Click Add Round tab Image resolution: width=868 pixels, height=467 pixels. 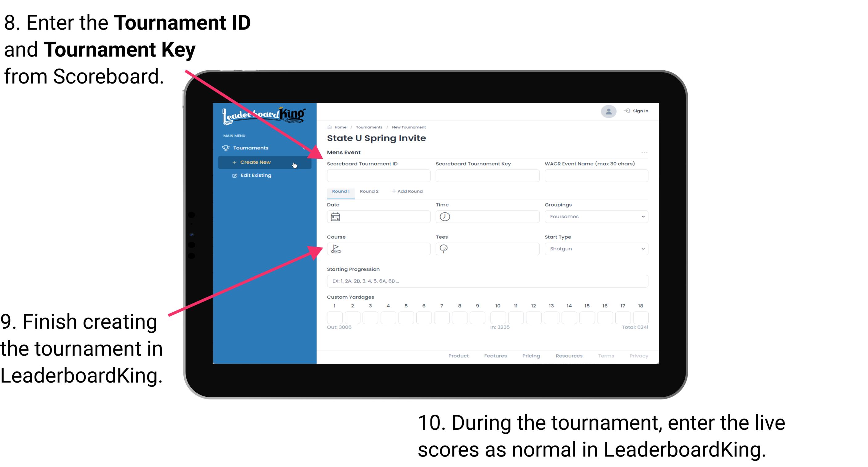pos(408,191)
